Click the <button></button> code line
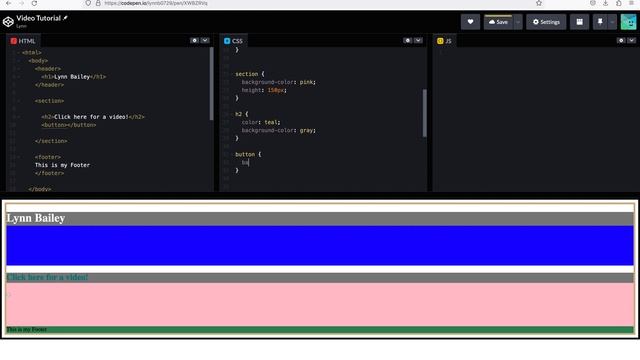Image resolution: width=640 pixels, height=360 pixels. point(69,125)
